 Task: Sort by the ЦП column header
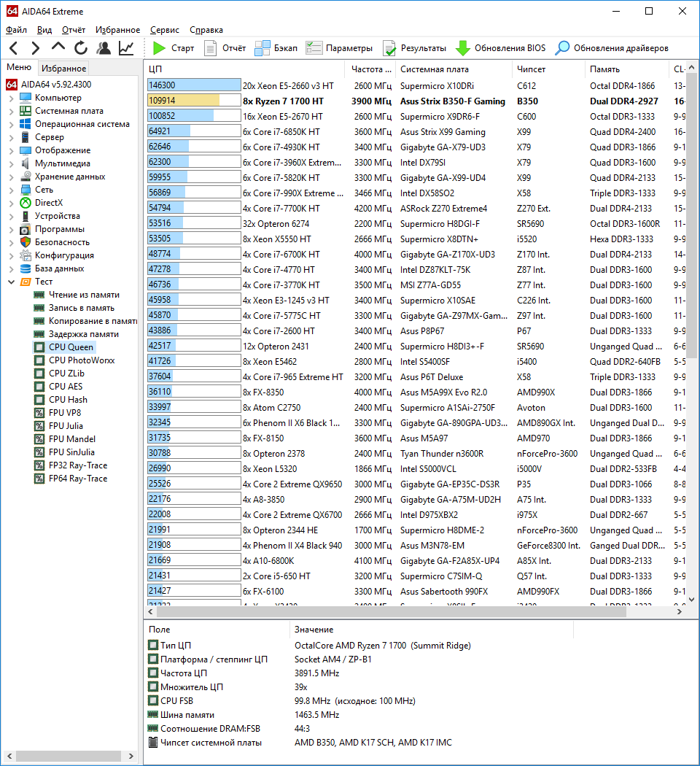[244, 69]
